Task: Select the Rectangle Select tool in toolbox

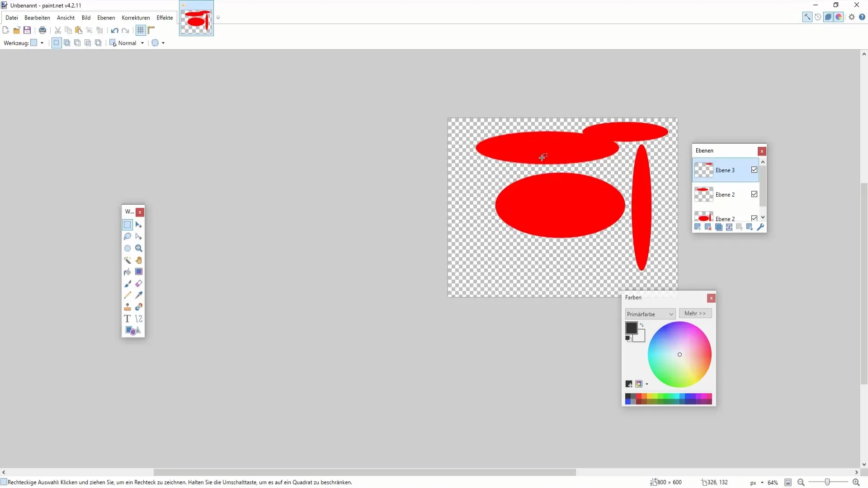Action: coord(127,225)
